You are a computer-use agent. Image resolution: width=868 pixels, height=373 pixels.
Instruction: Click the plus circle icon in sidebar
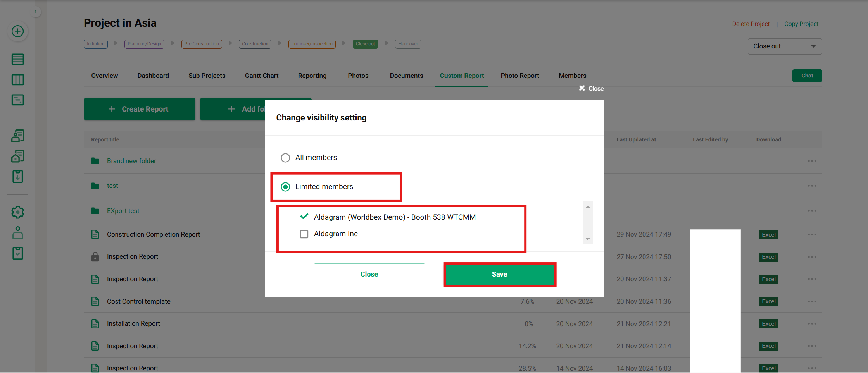pos(17,31)
